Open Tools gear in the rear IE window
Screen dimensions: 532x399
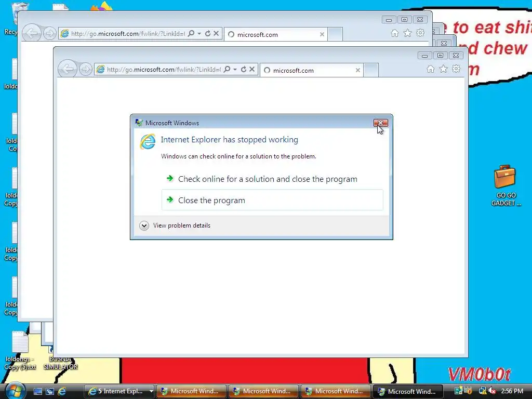(x=420, y=33)
